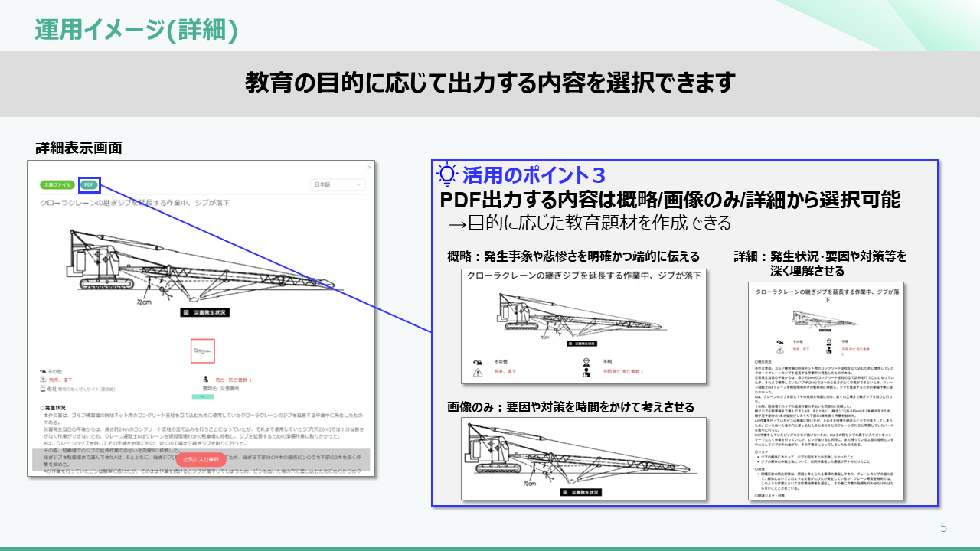Screen dimensions: 980x551
Task: Open the 概略 summary PDF preview
Action: click(583, 326)
